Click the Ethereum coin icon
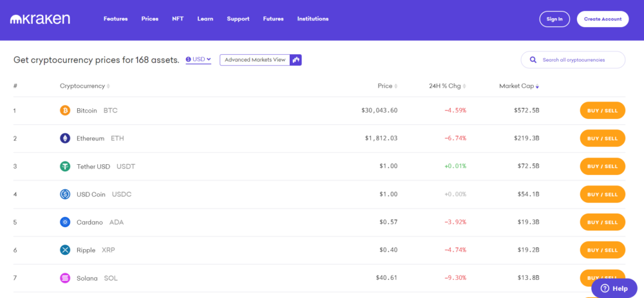 65,138
